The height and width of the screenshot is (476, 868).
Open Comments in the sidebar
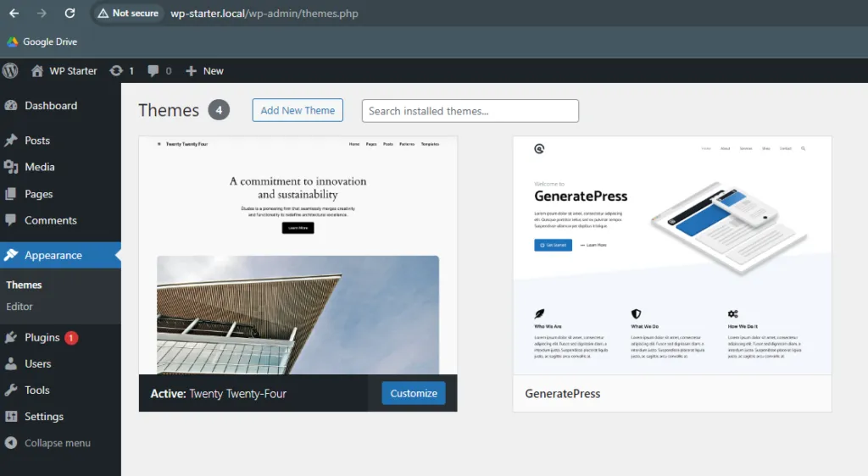(x=50, y=220)
